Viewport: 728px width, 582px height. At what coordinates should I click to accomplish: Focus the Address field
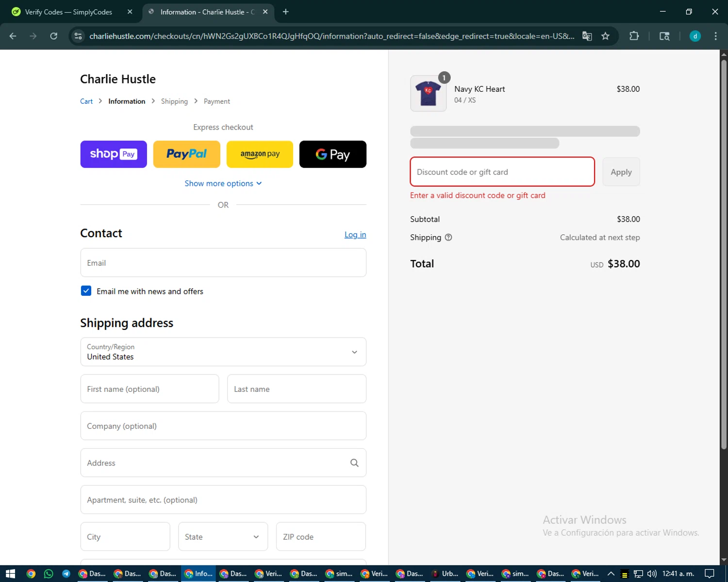coord(223,463)
